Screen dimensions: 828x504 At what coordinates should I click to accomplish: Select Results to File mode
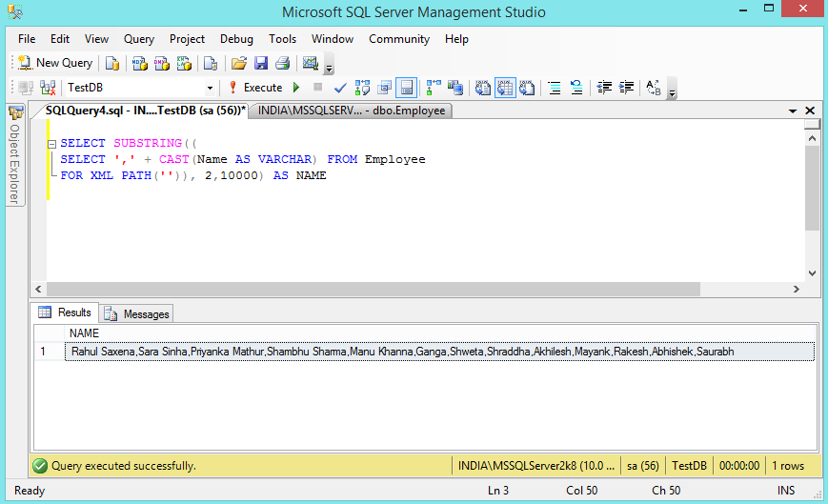tap(527, 88)
